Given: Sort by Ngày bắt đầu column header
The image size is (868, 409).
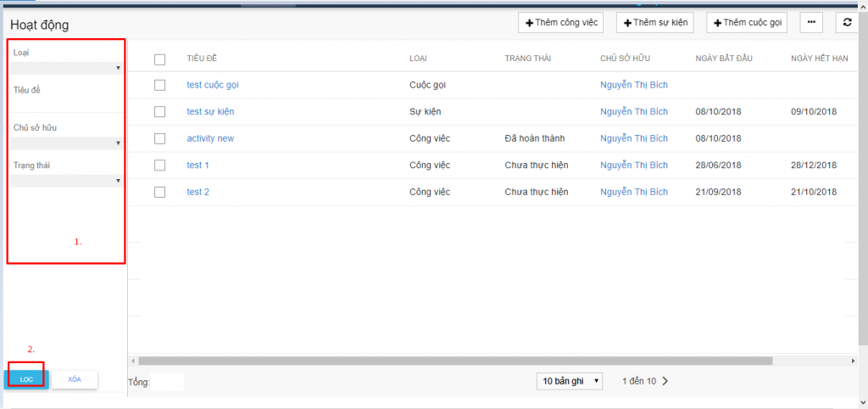Looking at the screenshot, I should pyautogui.click(x=723, y=59).
